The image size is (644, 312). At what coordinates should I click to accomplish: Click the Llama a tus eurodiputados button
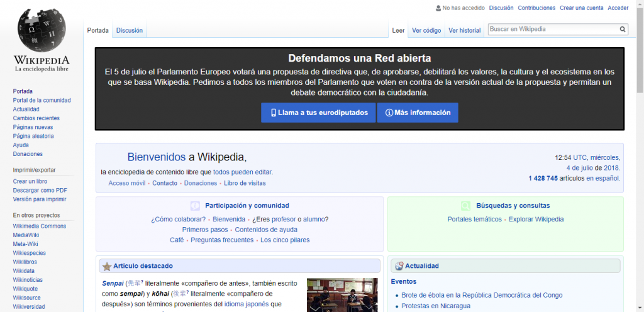pos(318,113)
